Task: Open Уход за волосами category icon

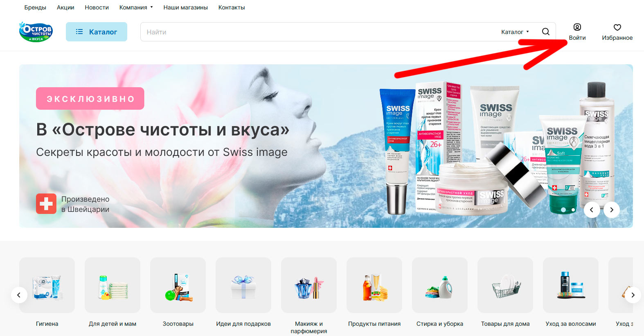Action: point(571,285)
